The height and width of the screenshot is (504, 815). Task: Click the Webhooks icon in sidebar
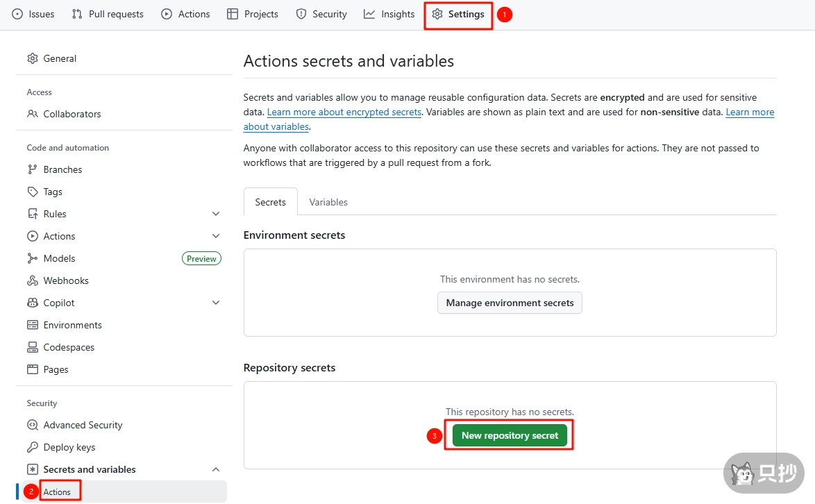[33, 280]
